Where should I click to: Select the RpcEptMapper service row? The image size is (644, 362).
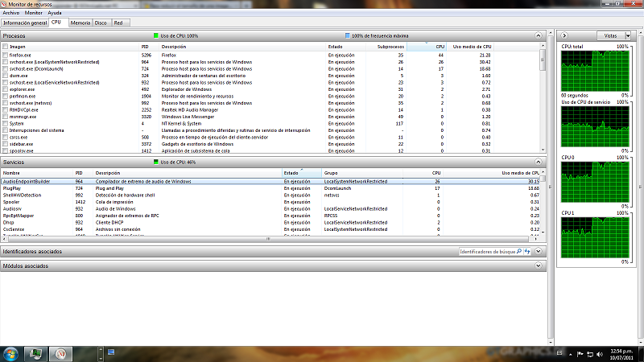pos(271,216)
